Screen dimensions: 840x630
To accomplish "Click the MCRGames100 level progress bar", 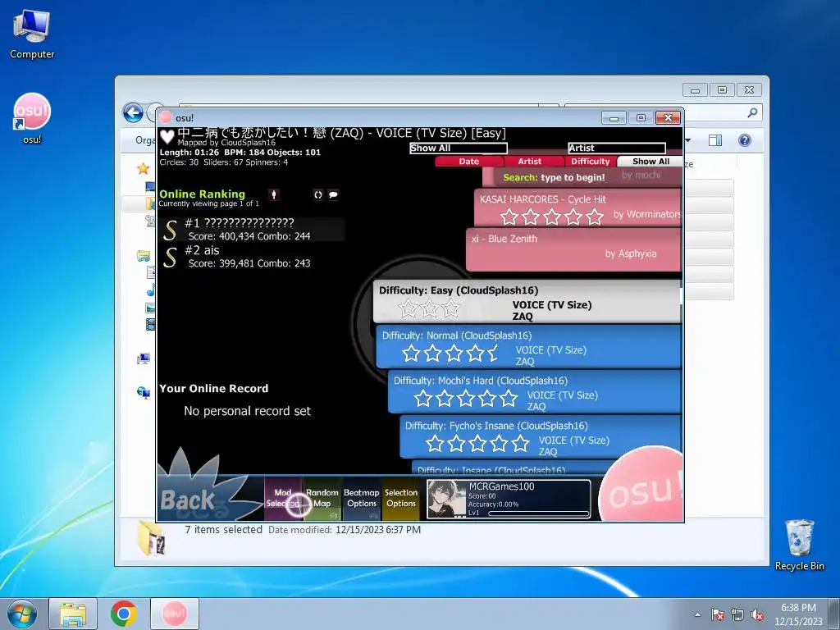I will click(x=538, y=514).
